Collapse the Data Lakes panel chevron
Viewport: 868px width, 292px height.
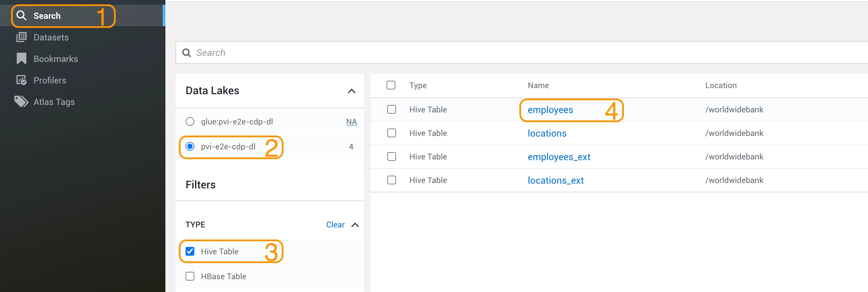pos(351,91)
